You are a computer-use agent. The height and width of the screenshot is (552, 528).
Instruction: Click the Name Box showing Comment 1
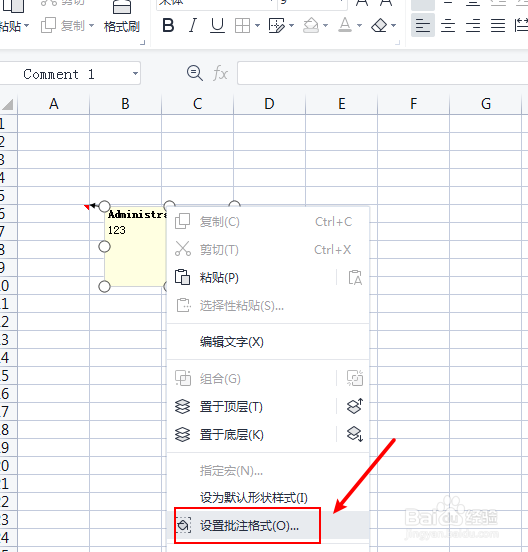click(x=59, y=74)
